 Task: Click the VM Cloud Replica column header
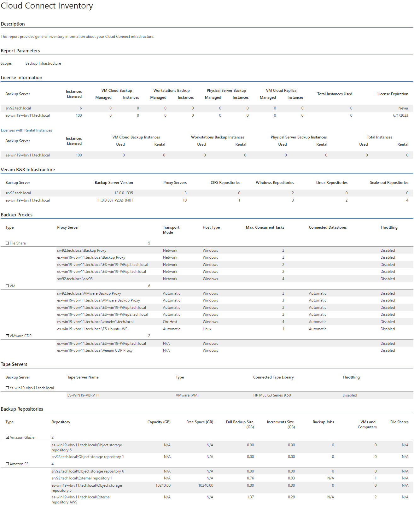[281, 91]
